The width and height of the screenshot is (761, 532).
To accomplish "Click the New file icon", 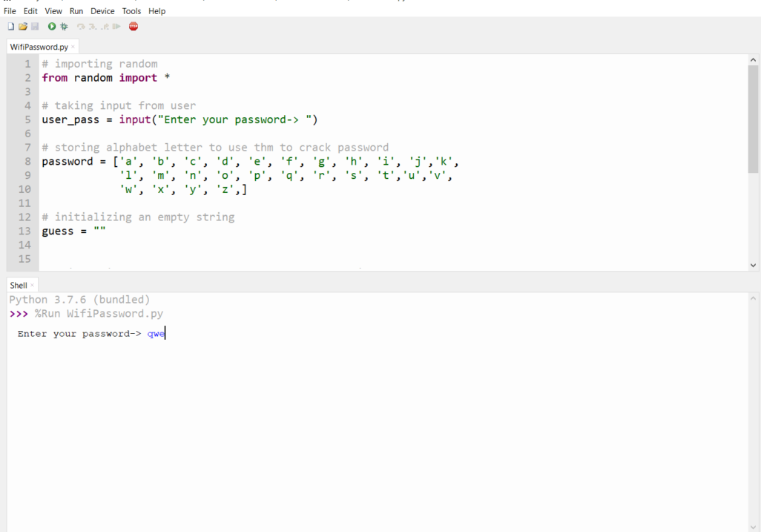I will [x=10, y=27].
